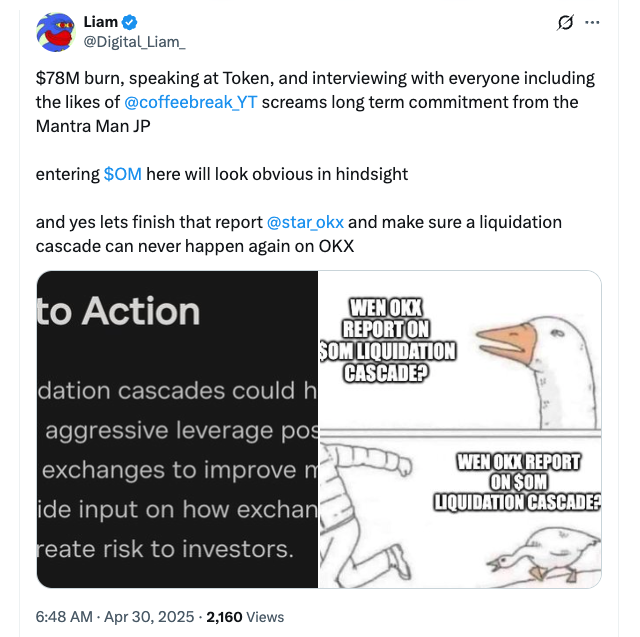Image resolution: width=640 pixels, height=637 pixels.
Task: Click the Apr 30, 2025 date
Action: pyautogui.click(x=149, y=617)
